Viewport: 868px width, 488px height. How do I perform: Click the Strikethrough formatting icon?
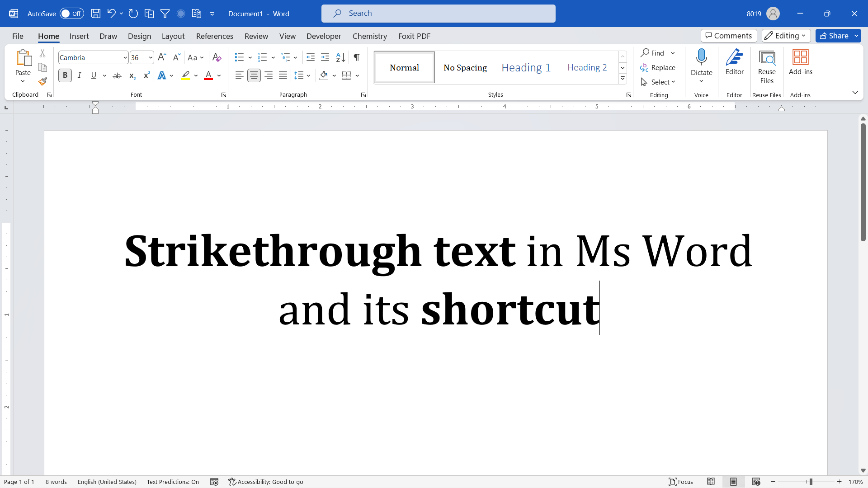[x=118, y=75]
